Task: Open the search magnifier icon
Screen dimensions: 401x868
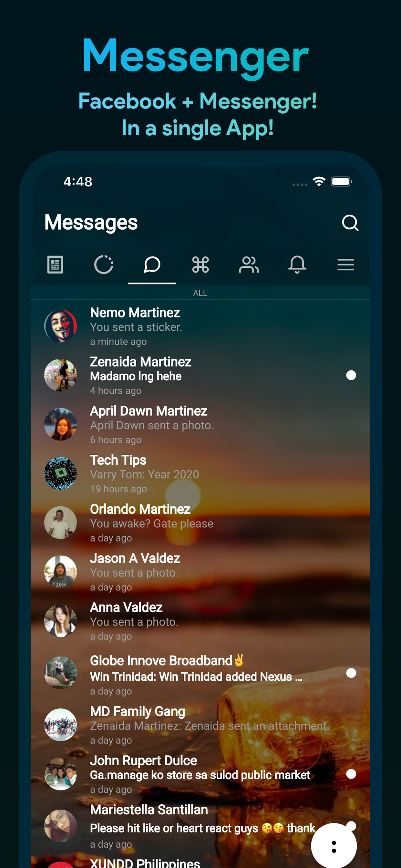Action: pos(350,223)
